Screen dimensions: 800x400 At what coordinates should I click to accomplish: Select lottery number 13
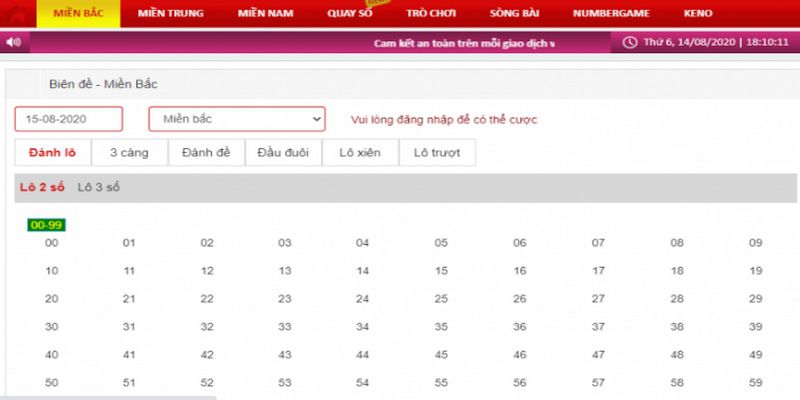[285, 271]
